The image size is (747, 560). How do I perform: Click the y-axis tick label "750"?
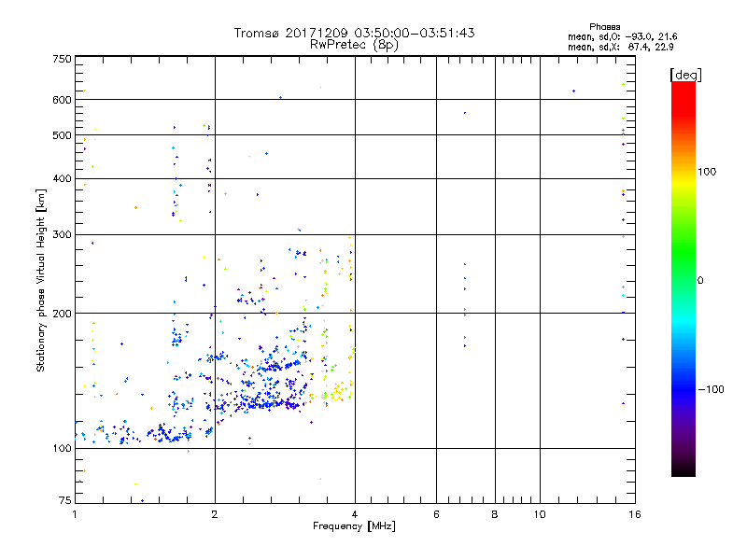pos(62,59)
